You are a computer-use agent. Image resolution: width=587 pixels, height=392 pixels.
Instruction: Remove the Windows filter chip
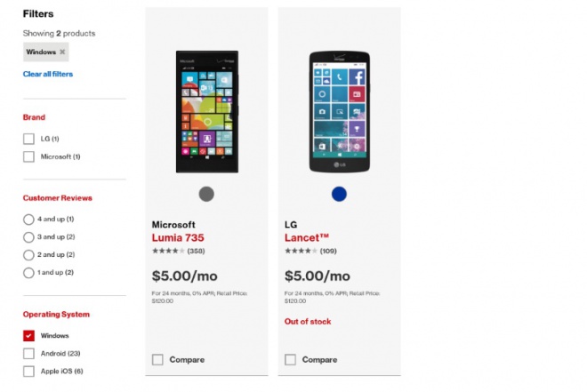[x=62, y=52]
